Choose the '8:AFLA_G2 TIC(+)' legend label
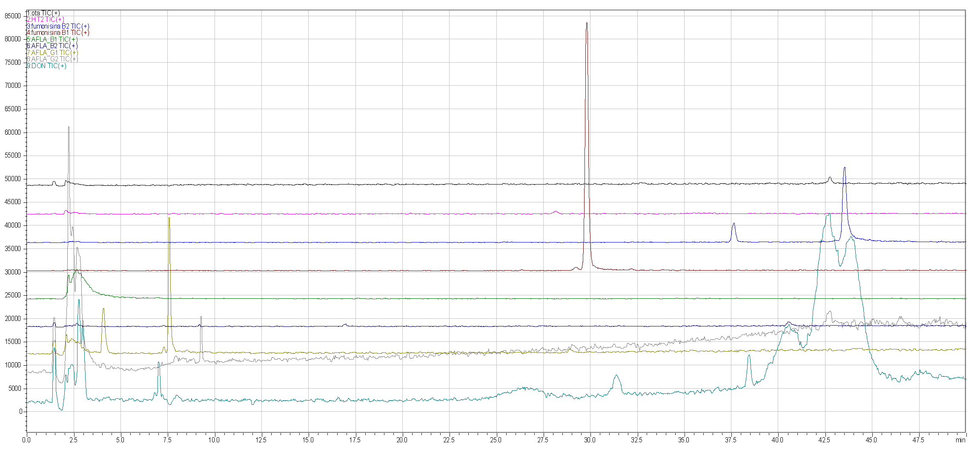The image size is (980, 453). pos(52,59)
